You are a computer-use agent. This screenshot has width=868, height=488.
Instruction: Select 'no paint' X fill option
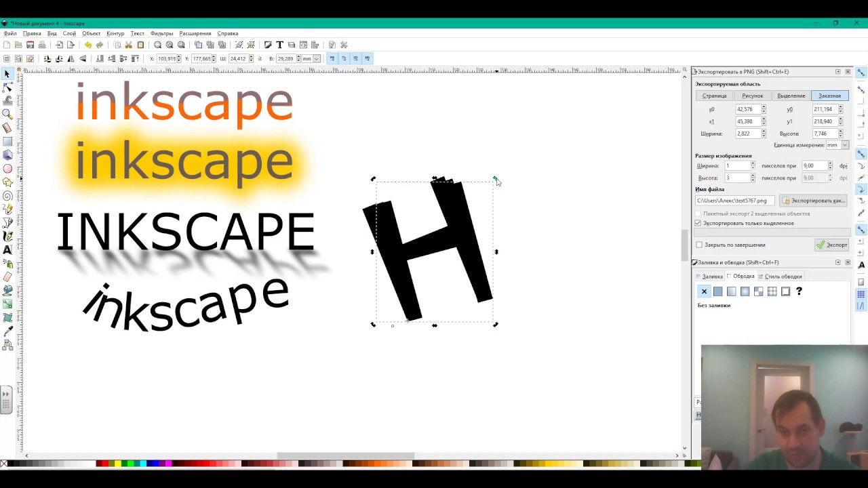point(704,291)
